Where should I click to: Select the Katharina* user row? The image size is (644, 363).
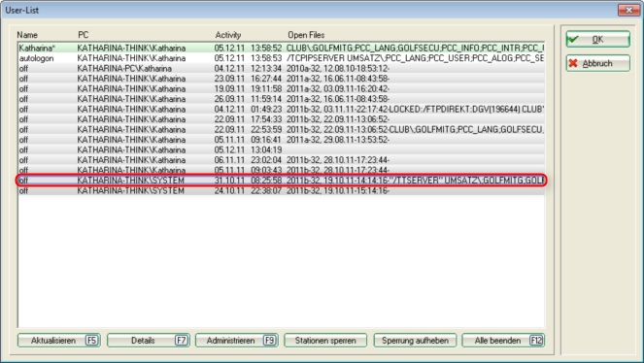pyautogui.click(x=282, y=48)
